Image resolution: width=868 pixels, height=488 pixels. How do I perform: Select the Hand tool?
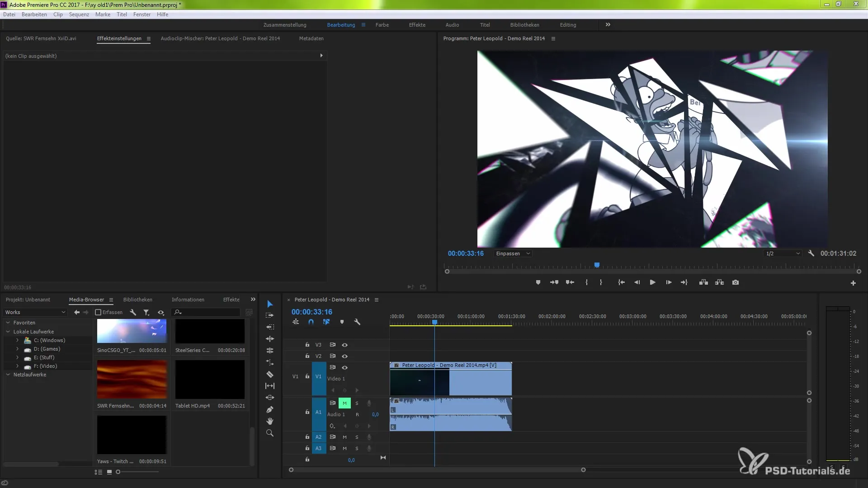[270, 421]
